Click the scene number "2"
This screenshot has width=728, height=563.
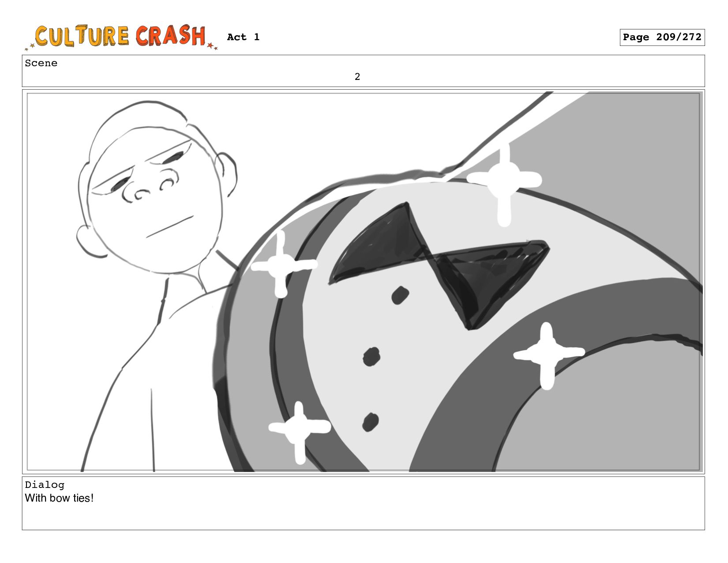357,77
